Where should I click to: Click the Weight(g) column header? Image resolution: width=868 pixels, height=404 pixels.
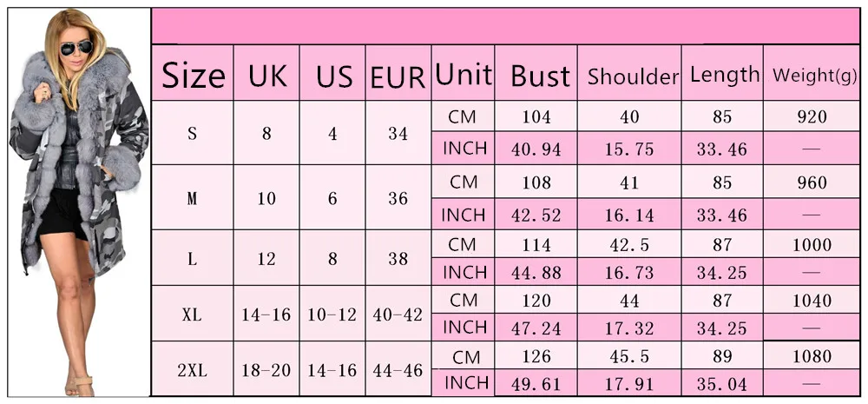point(812,75)
